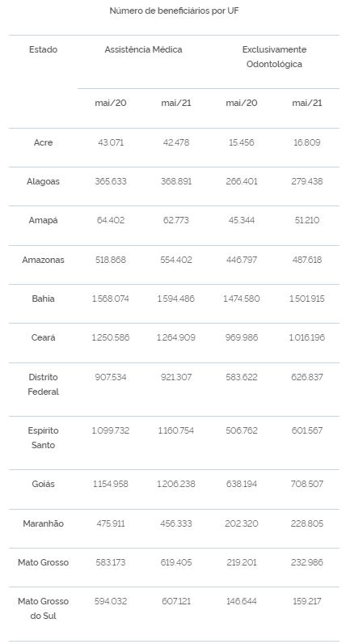
Task: Click the 'Assistência Médica' header
Action: coord(143,49)
